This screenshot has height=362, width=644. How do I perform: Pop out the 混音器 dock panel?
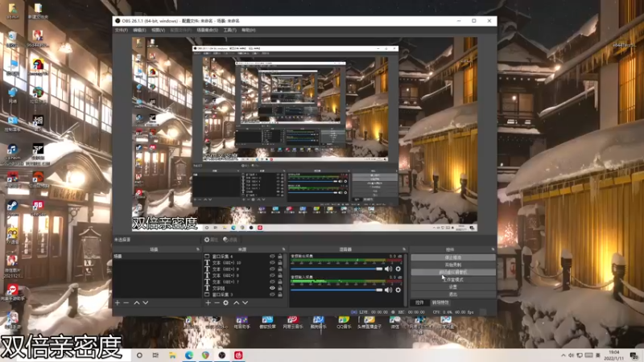(404, 249)
